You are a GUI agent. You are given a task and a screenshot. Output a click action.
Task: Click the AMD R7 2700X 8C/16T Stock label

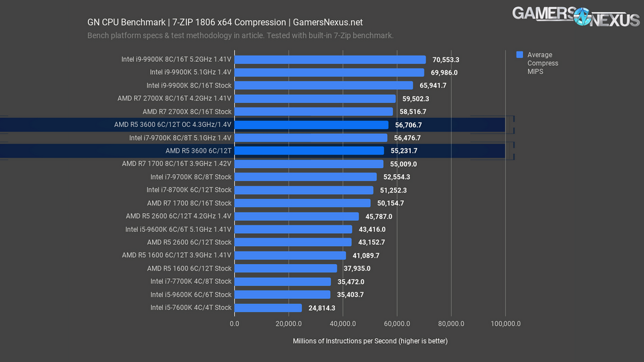tap(187, 111)
